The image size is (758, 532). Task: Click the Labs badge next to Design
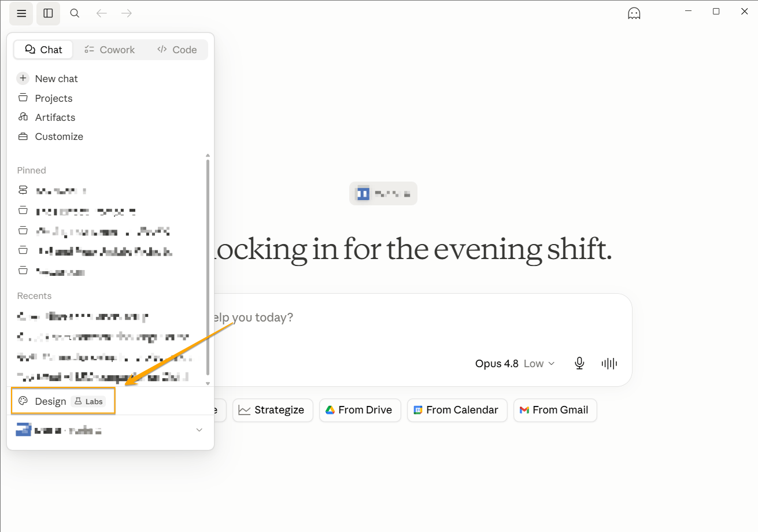(x=88, y=401)
